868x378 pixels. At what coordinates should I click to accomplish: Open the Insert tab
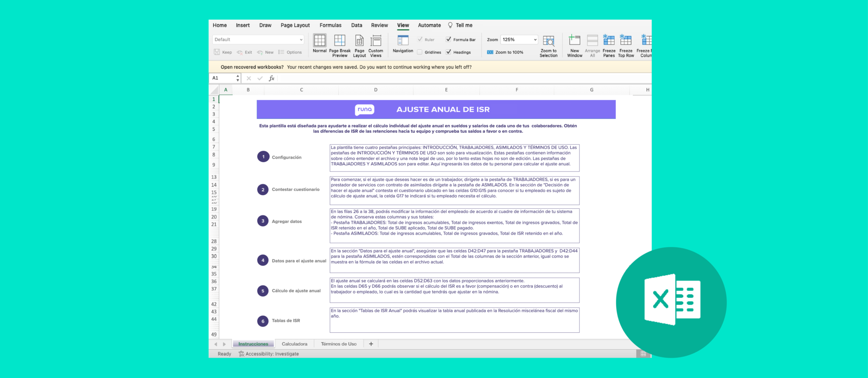pyautogui.click(x=243, y=25)
